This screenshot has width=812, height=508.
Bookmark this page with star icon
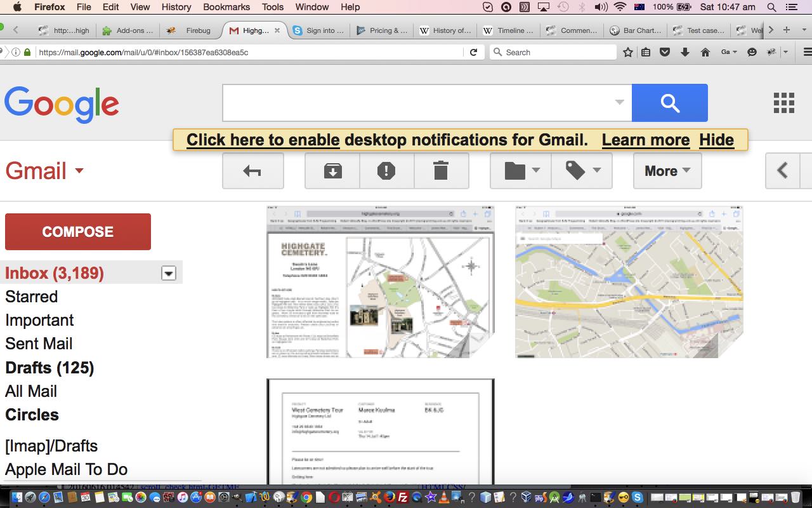pyautogui.click(x=628, y=52)
